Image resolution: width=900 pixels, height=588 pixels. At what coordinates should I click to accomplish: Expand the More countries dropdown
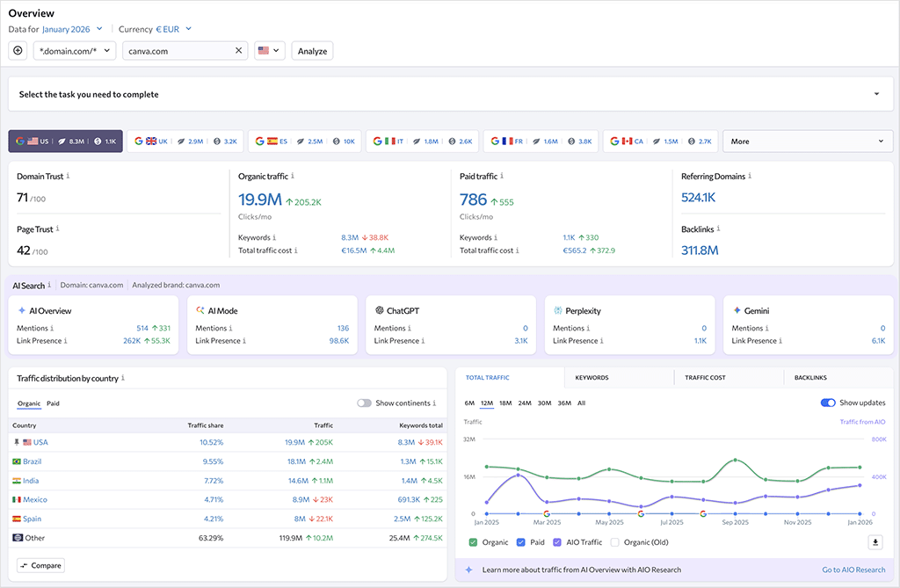(807, 141)
